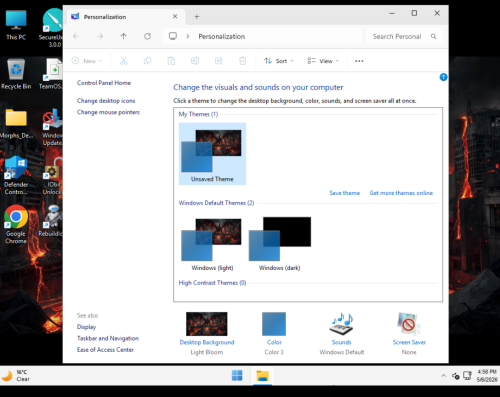The width and height of the screenshot is (500, 397).
Task: Select the Recycle Bin desktop icon
Action: [x=16, y=74]
